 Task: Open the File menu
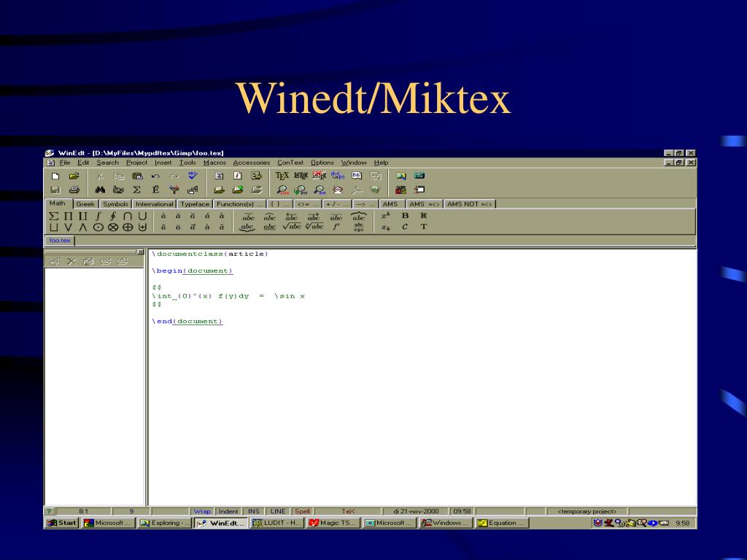[65, 163]
